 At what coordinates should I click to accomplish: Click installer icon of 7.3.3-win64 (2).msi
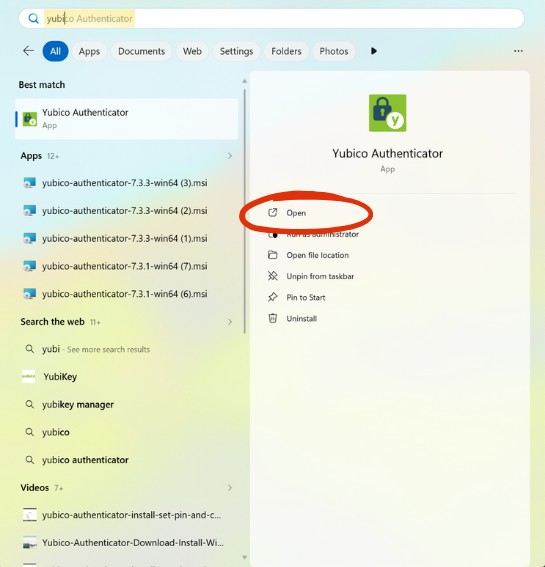coord(29,210)
